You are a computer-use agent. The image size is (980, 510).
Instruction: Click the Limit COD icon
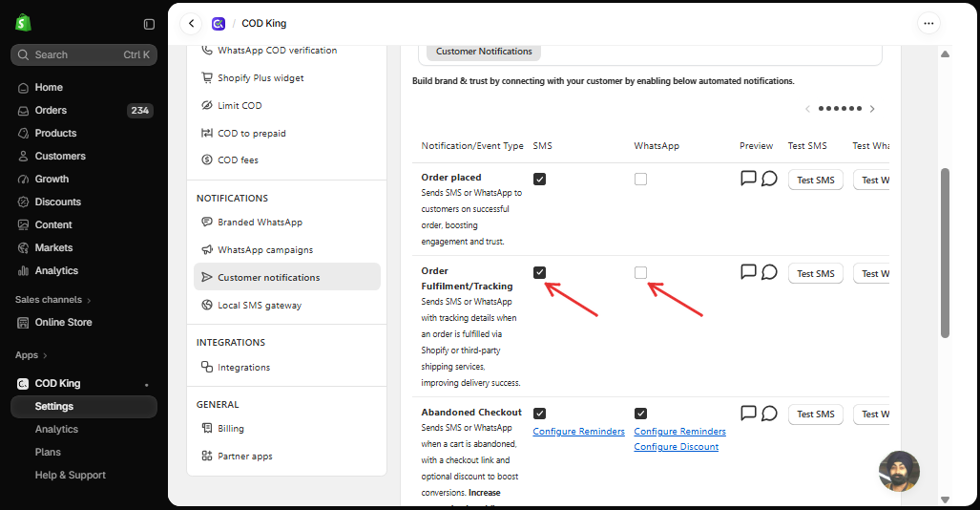click(x=207, y=105)
